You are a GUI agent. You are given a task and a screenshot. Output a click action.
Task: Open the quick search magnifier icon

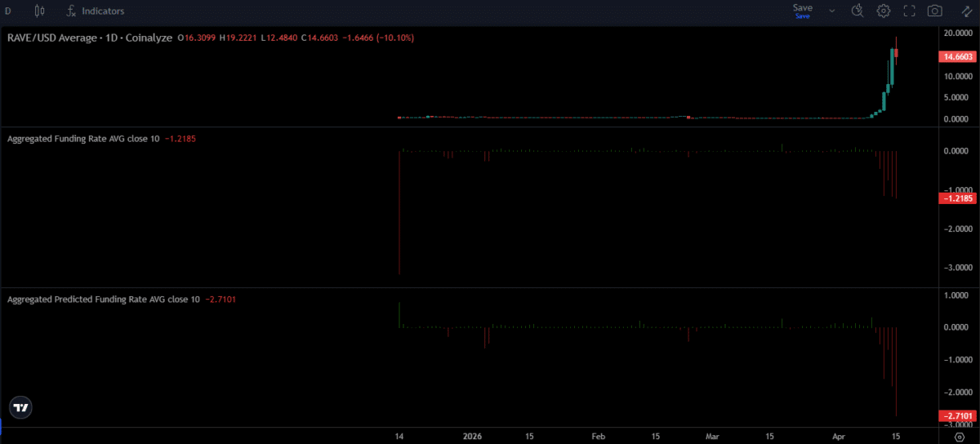click(857, 11)
